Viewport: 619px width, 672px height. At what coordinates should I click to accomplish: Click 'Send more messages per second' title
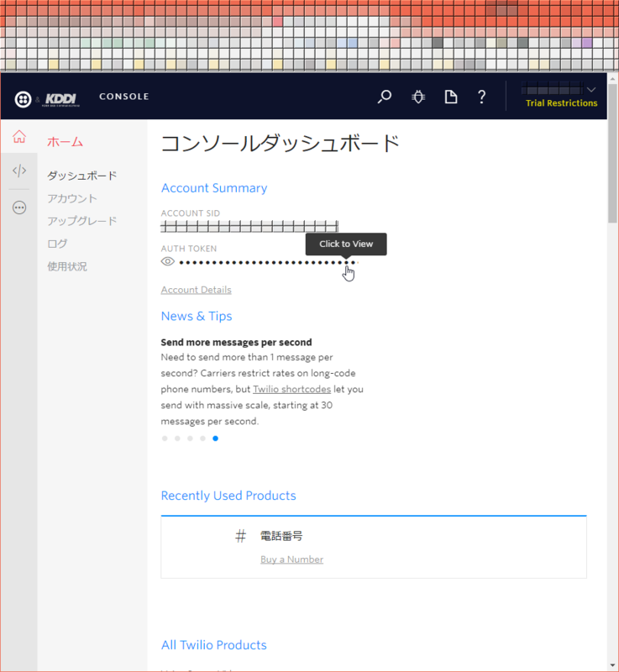(237, 343)
